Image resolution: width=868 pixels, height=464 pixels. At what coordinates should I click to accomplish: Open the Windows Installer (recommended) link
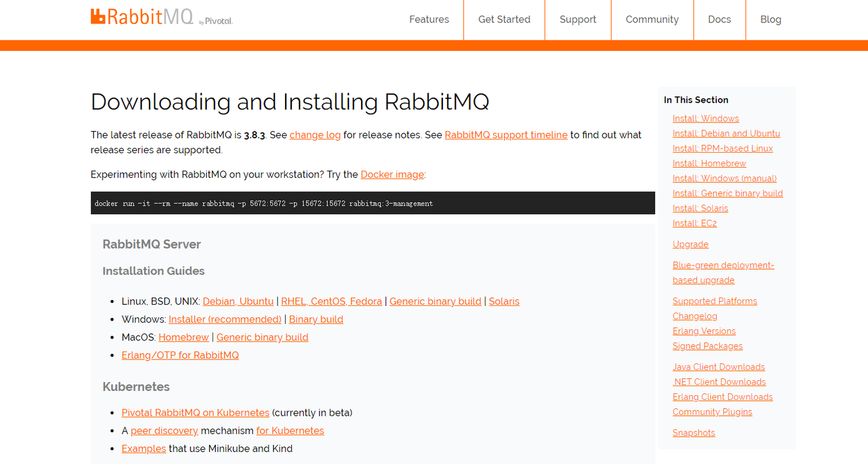225,319
